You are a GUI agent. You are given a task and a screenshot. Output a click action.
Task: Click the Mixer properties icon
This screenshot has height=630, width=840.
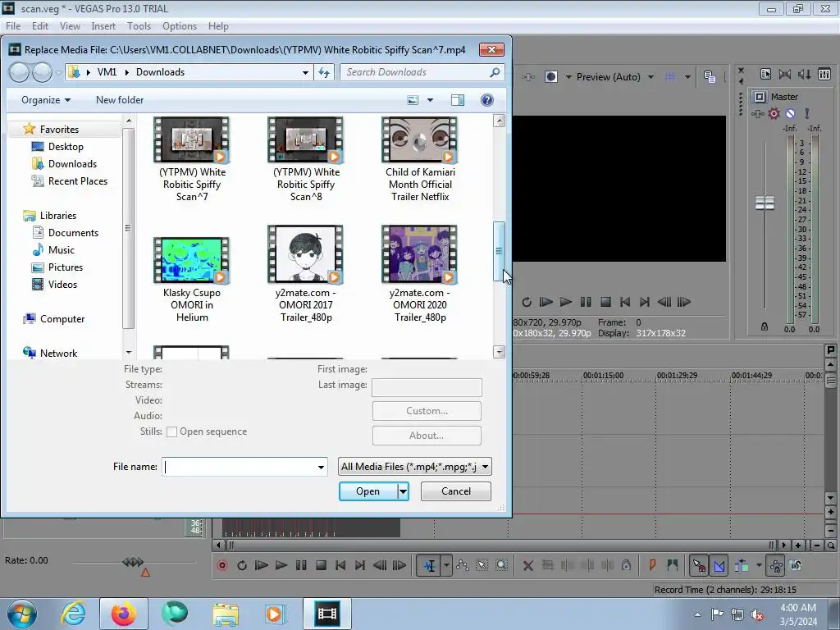(765, 74)
